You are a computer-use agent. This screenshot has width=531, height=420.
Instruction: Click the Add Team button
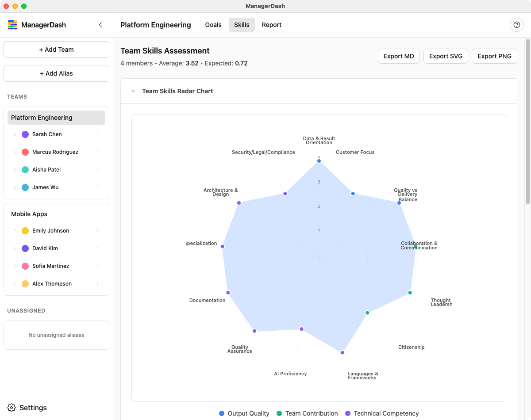56,50
